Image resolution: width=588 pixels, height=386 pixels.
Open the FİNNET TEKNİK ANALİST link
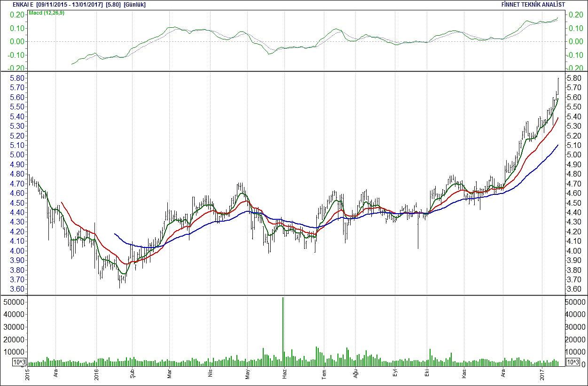[x=533, y=4]
